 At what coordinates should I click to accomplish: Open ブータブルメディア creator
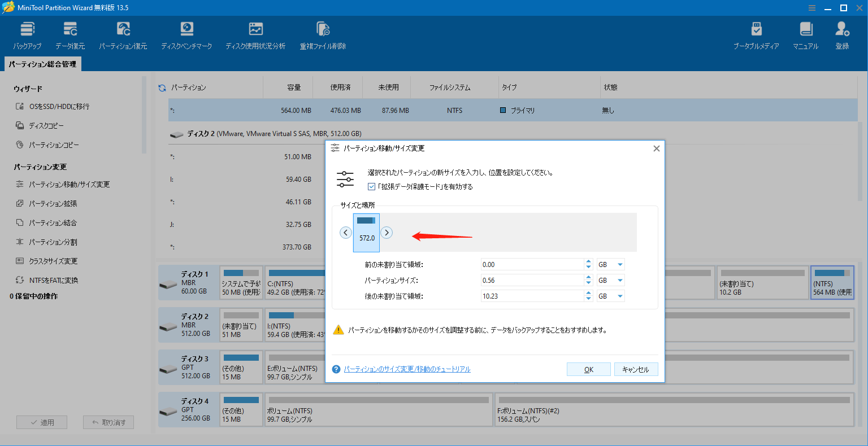757,34
